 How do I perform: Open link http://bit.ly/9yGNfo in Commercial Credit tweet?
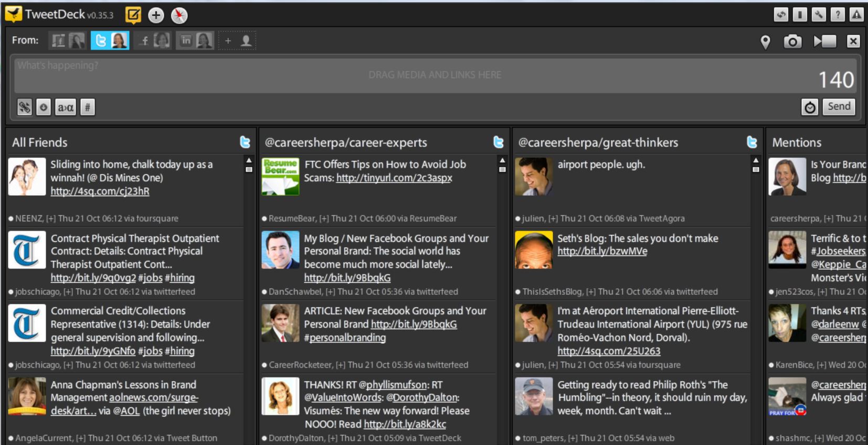[x=93, y=351]
